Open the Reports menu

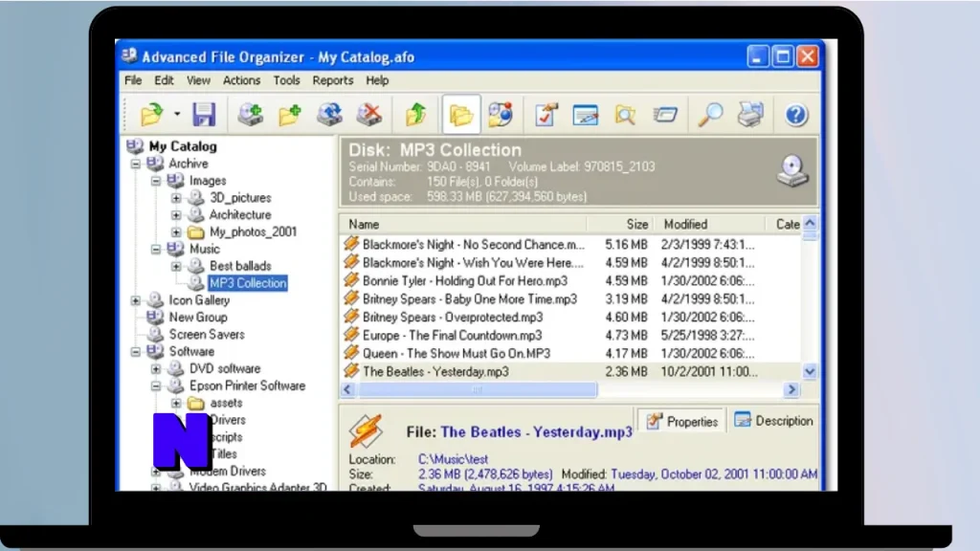(332, 80)
